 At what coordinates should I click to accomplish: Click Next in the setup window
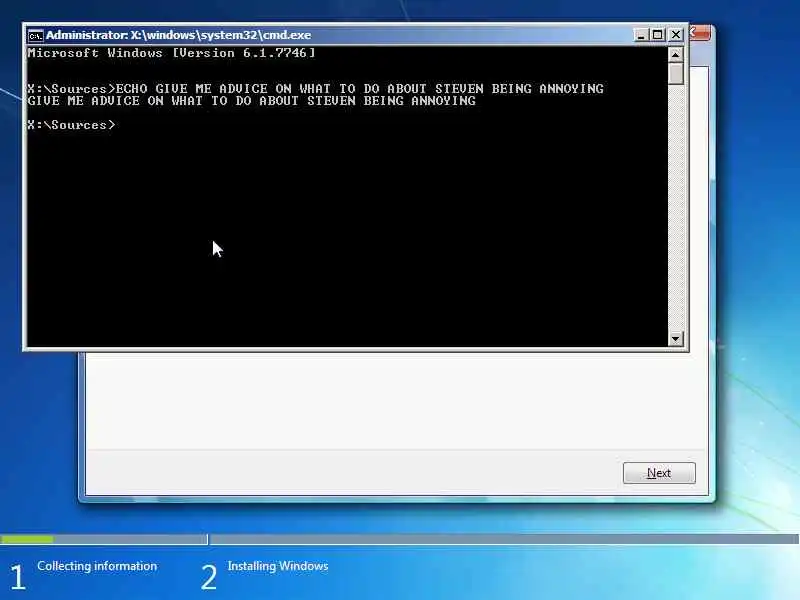point(659,473)
